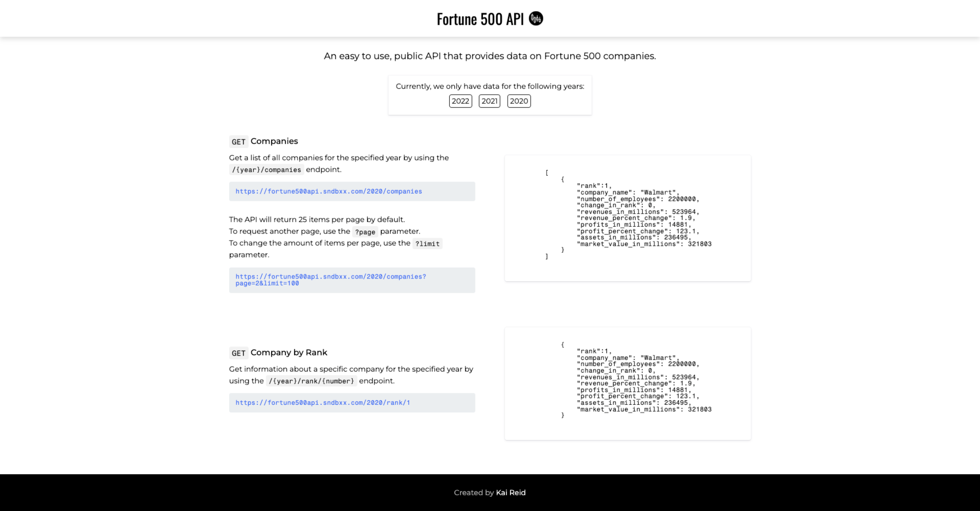
Task: Click the ?page parameter code
Action: [x=365, y=232]
